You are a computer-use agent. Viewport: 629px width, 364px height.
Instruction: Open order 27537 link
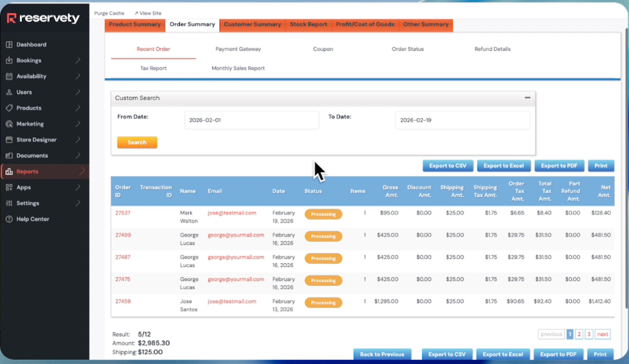tap(123, 213)
